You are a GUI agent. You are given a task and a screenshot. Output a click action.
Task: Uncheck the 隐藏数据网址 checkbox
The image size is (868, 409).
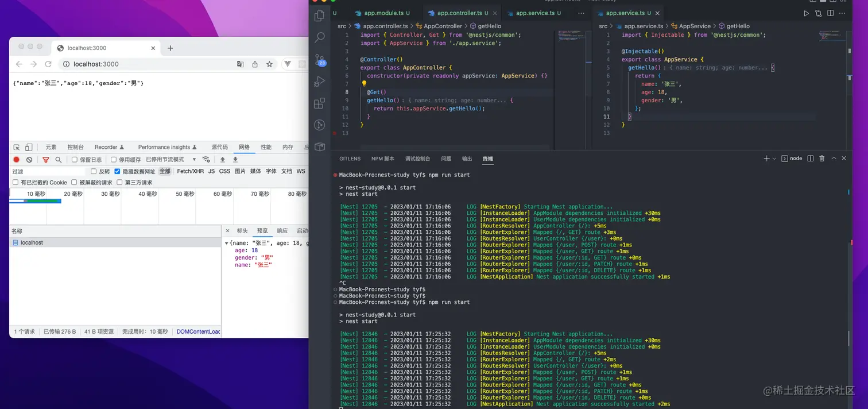click(x=117, y=171)
